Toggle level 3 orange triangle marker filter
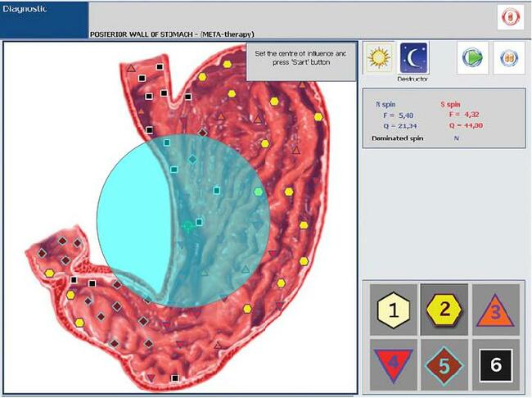 click(x=494, y=310)
